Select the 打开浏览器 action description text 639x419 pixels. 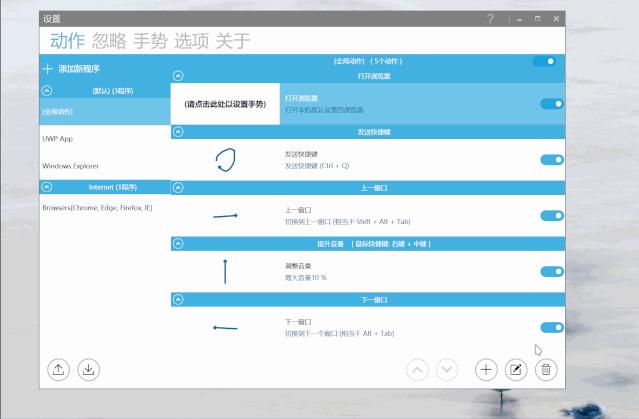click(324, 110)
